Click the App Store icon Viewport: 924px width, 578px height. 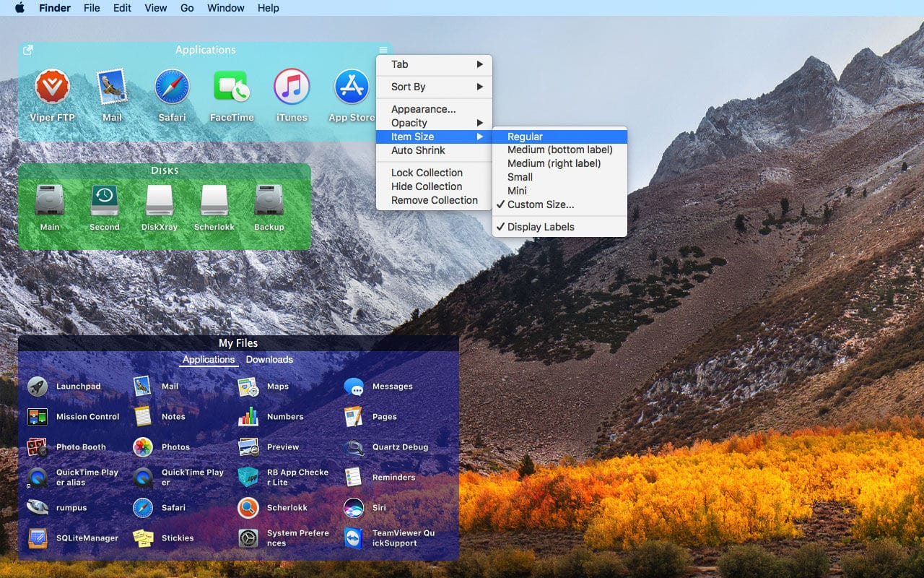[x=352, y=88]
